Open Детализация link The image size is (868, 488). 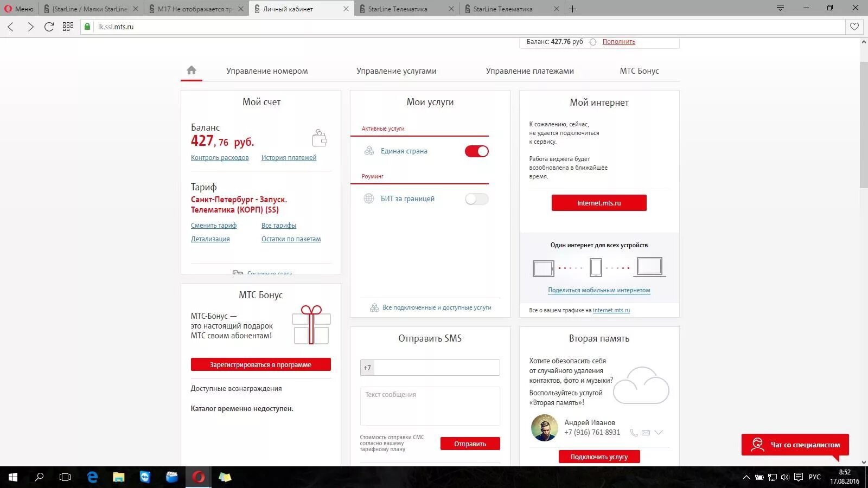(210, 239)
